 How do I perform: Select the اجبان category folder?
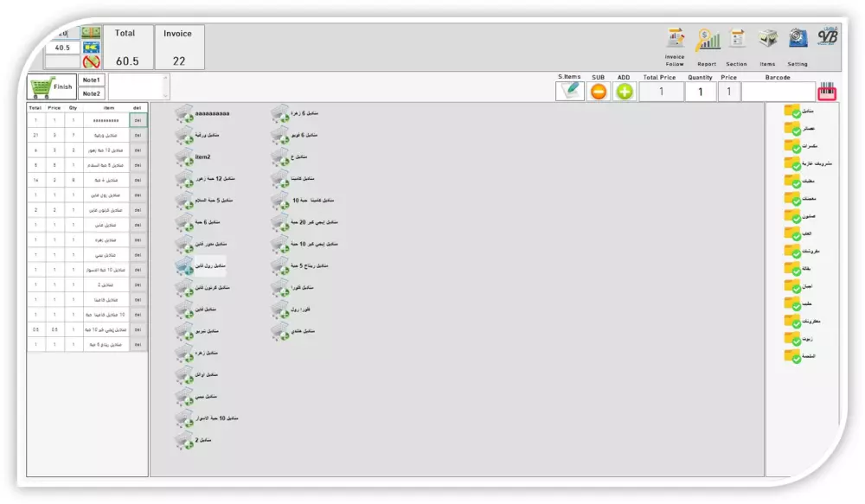click(x=798, y=286)
